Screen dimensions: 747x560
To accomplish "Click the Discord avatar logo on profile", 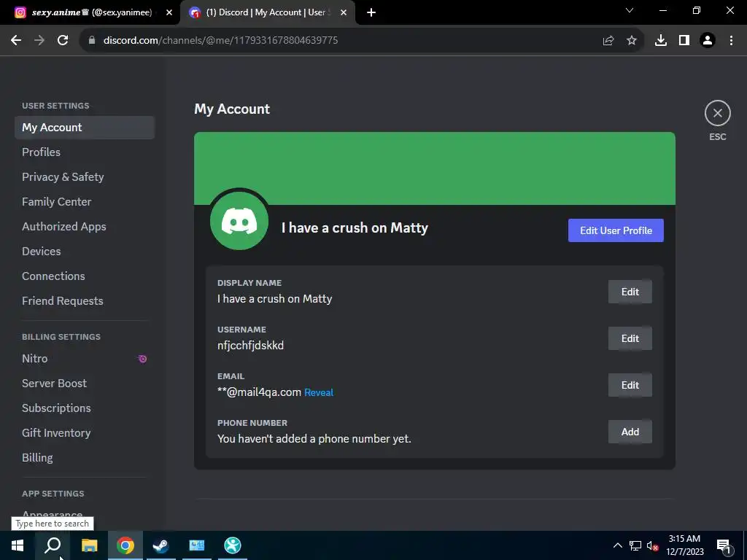I will coord(239,220).
